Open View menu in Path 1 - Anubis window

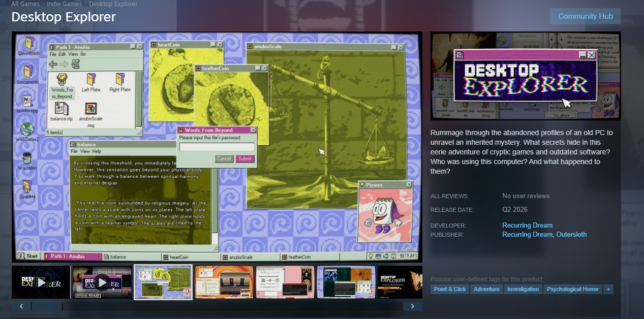[x=73, y=54]
